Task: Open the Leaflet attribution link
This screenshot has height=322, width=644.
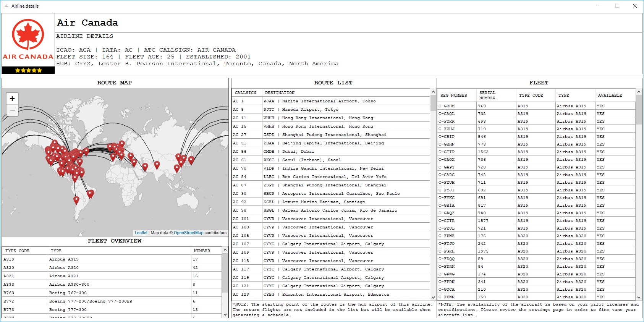Action: (x=141, y=233)
